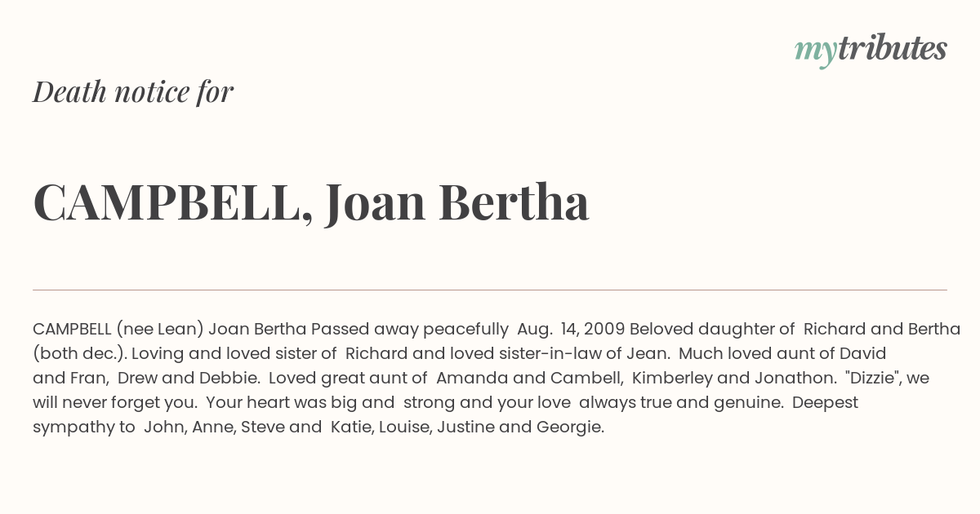Click the word "CAMPBELL" in the large title
This screenshot has width=980, height=514.
(x=172, y=202)
